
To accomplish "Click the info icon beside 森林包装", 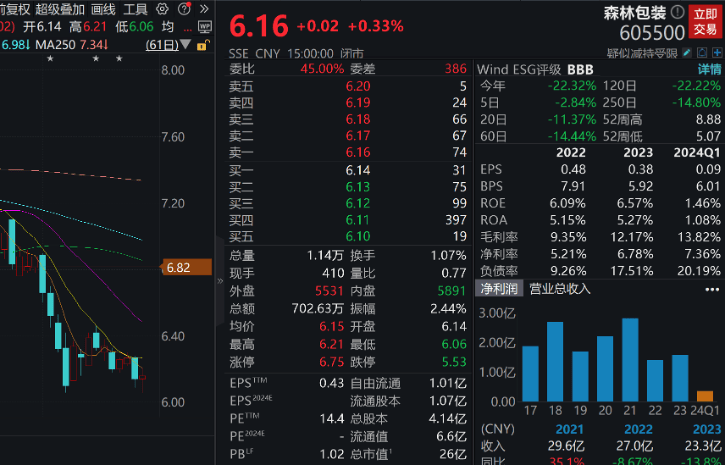I will (x=677, y=12).
